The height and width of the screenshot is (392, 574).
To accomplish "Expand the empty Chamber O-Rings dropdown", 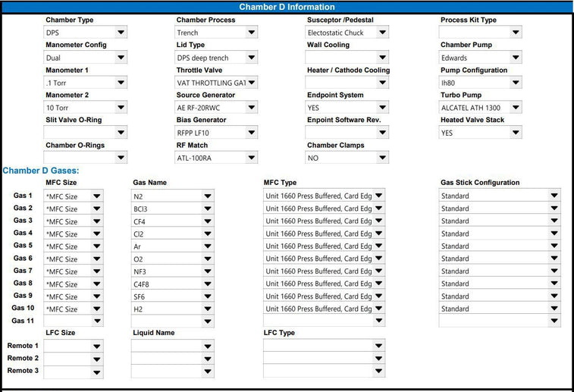I will click(x=85, y=158).
